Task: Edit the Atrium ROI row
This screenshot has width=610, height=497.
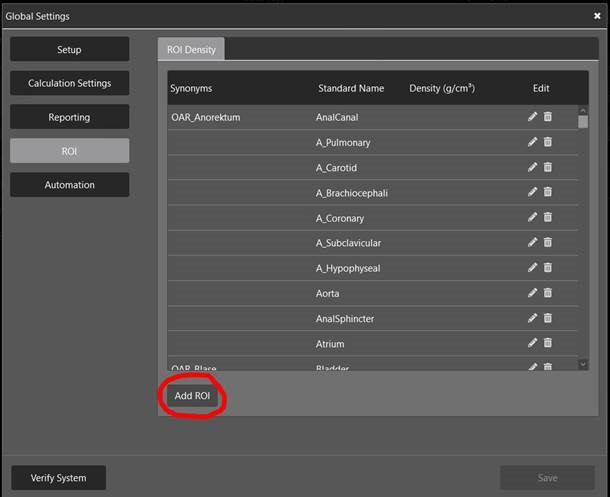Action: [533, 344]
